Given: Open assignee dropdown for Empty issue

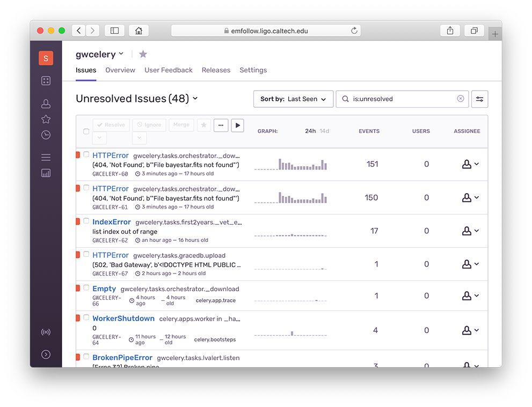Looking at the screenshot, I should (470, 296).
